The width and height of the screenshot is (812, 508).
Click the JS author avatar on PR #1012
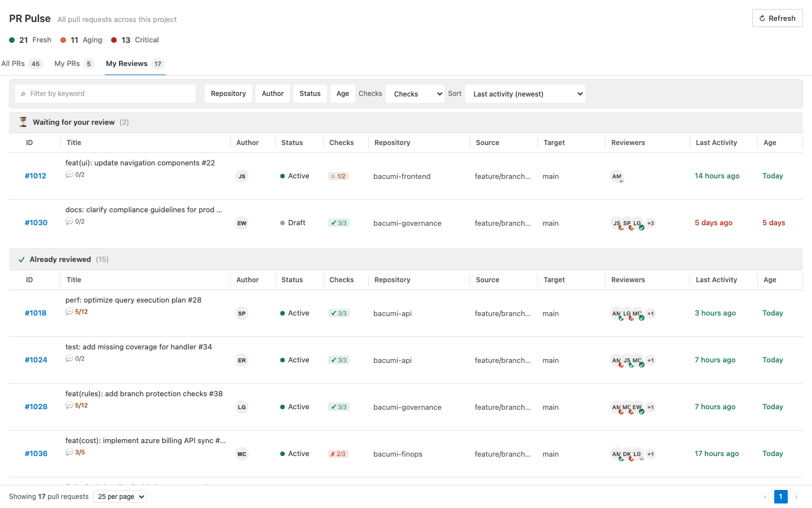click(x=242, y=176)
